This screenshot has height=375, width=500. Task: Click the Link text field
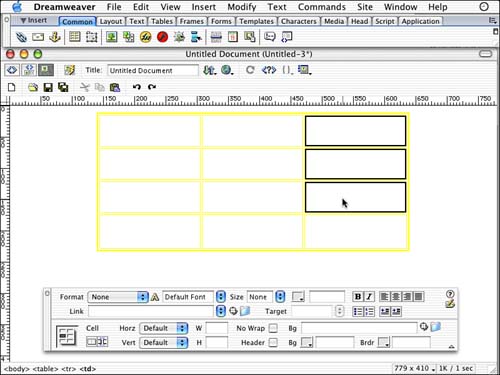coord(151,311)
